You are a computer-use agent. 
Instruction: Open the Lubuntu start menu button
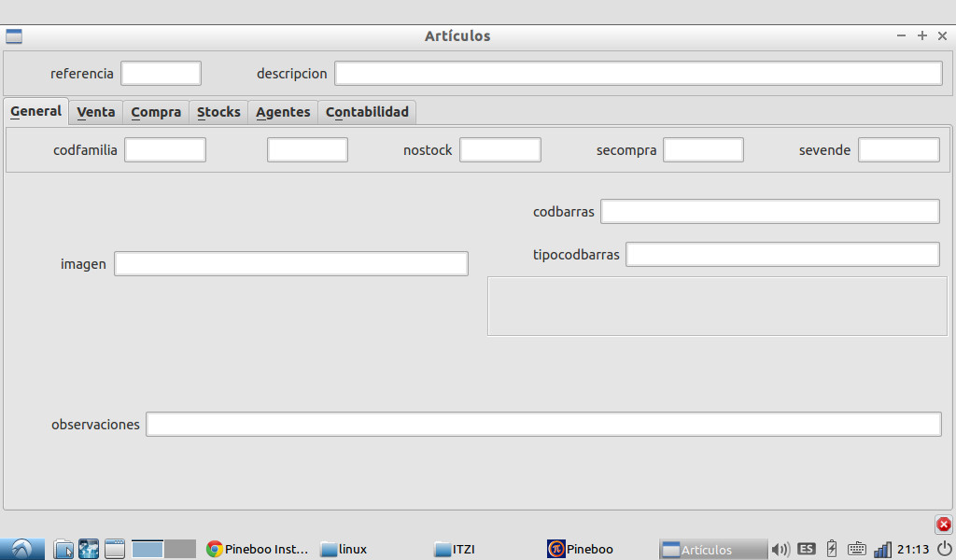[x=22, y=549]
